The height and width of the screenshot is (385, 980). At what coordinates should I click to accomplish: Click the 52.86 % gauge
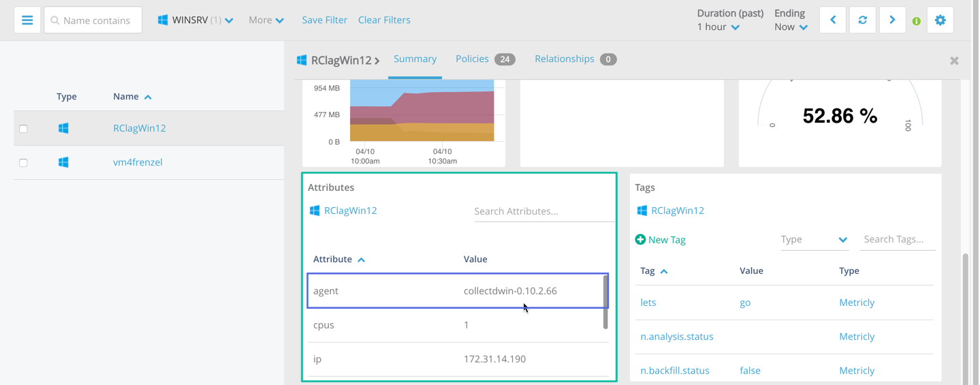[840, 116]
